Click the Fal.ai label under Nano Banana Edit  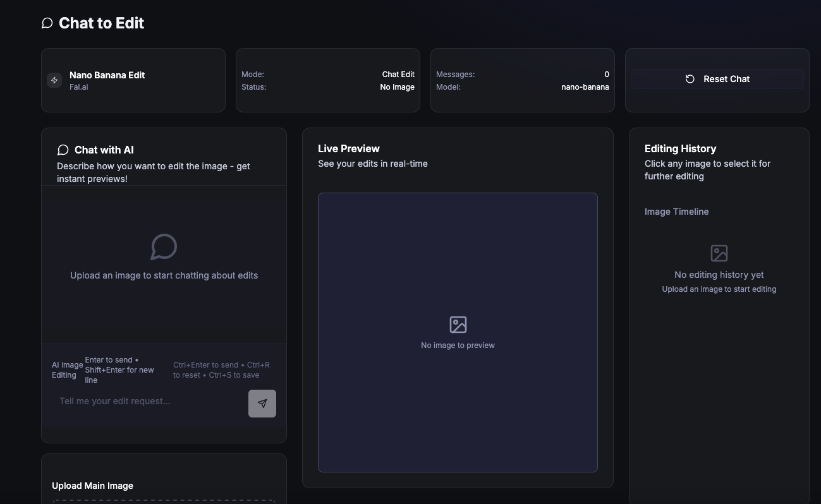[78, 87]
